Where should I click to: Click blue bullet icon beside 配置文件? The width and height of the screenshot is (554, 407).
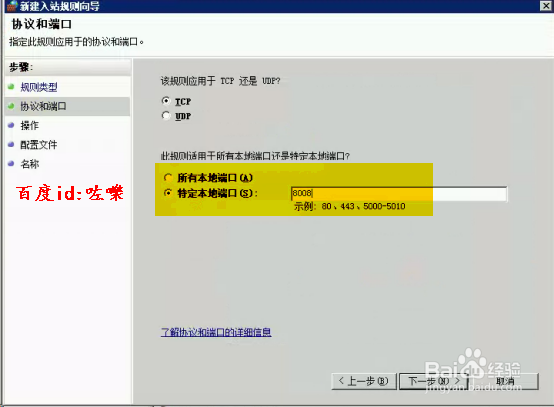point(11,144)
